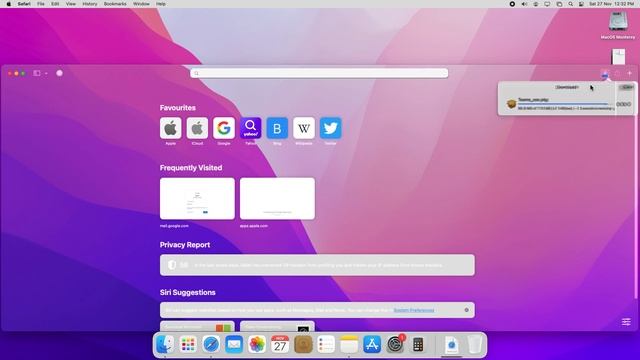The image size is (640, 360).
Task: Open the Wikipedia favourite tile
Action: coord(304,128)
